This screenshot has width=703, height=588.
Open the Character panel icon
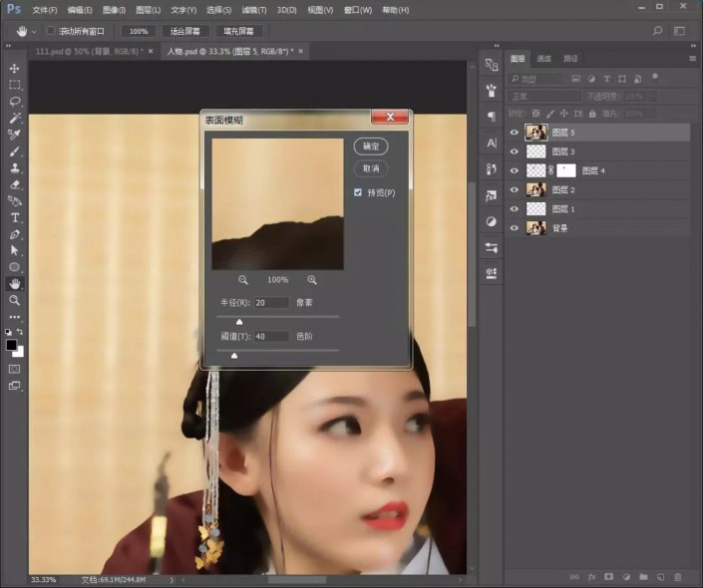[x=492, y=143]
